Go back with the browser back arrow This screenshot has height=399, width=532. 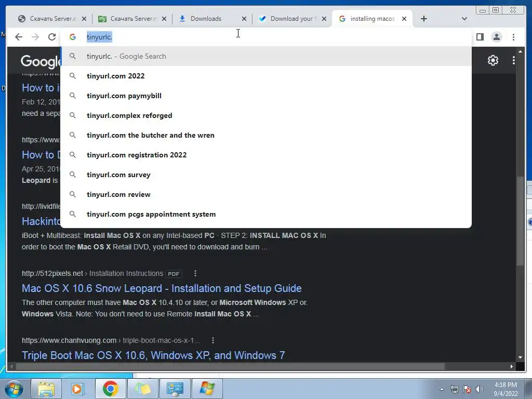[x=19, y=37]
